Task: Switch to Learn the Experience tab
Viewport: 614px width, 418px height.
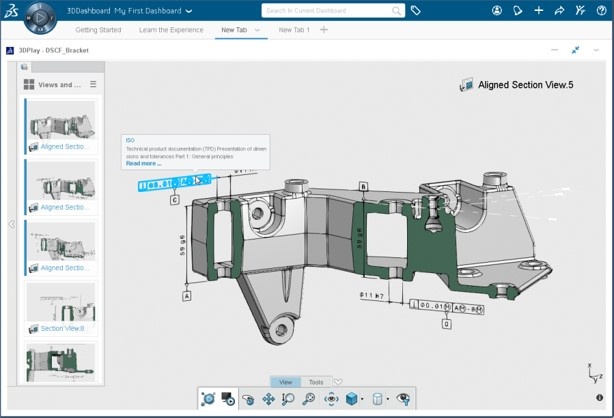Action: (x=171, y=30)
